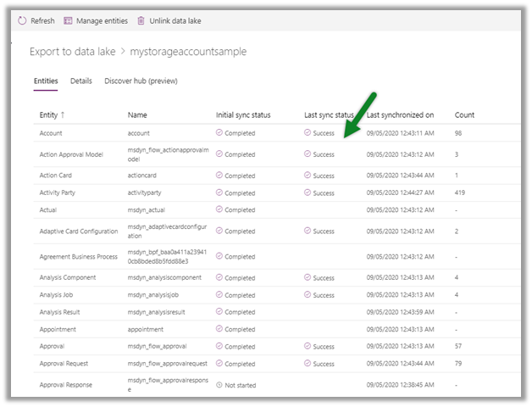The image size is (532, 407).
Task: Click the Name column header
Action: (x=137, y=114)
